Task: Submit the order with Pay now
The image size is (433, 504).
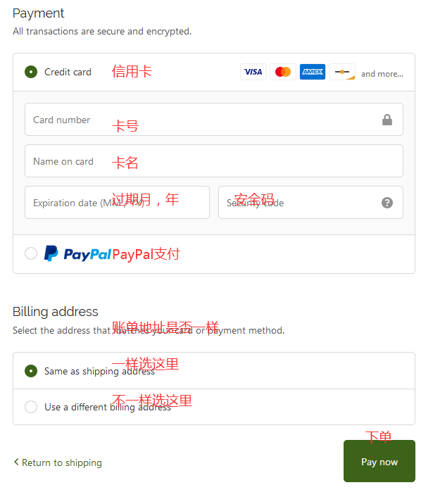Action: [x=379, y=461]
